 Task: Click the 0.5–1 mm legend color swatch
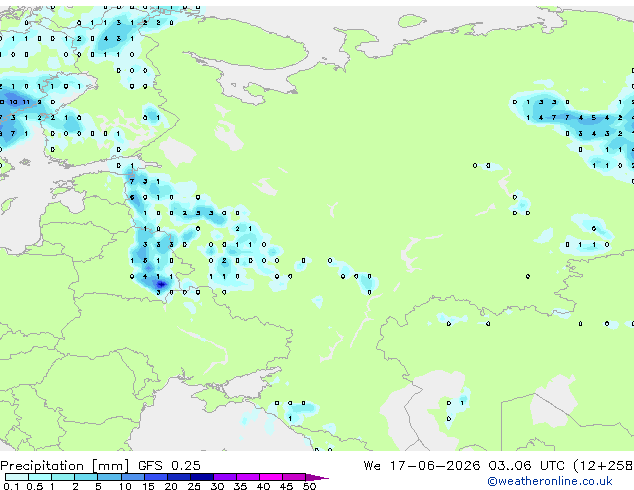[x=40, y=477]
